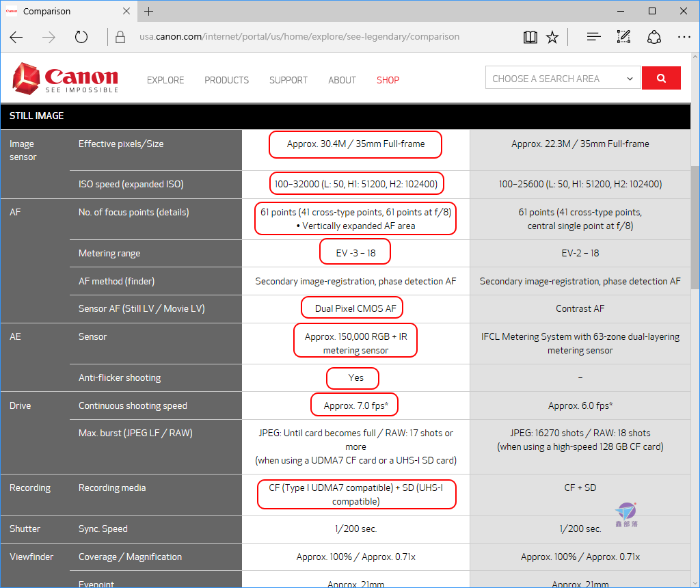Open the Share icon in toolbar
This screenshot has height=588, width=700.
(654, 37)
